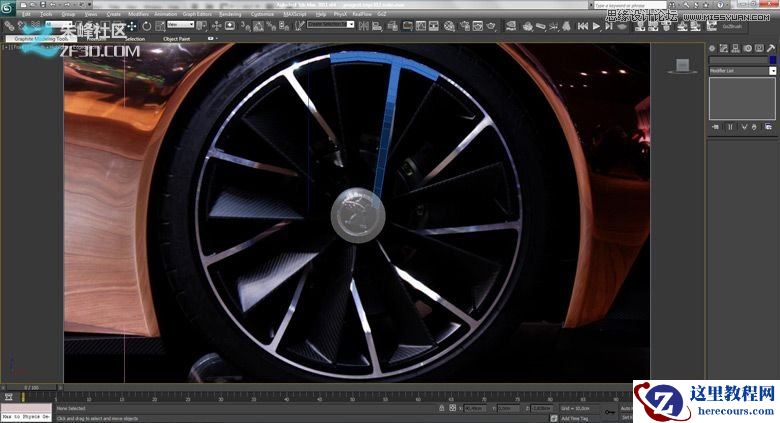780x423 pixels.
Task: Click the search keyword or phrase field
Action: click(629, 5)
